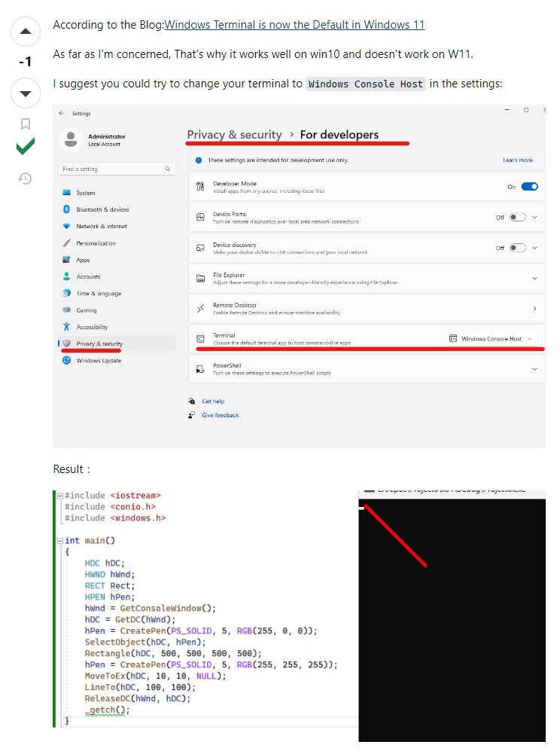Open System in Settings sidebar
560x754 pixels.
[x=86, y=193]
